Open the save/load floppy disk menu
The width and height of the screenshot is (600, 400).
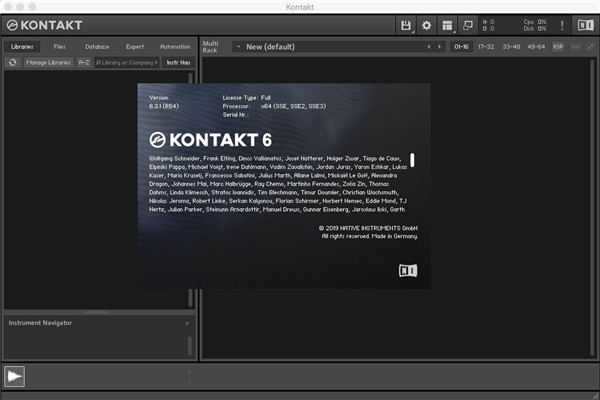[406, 24]
